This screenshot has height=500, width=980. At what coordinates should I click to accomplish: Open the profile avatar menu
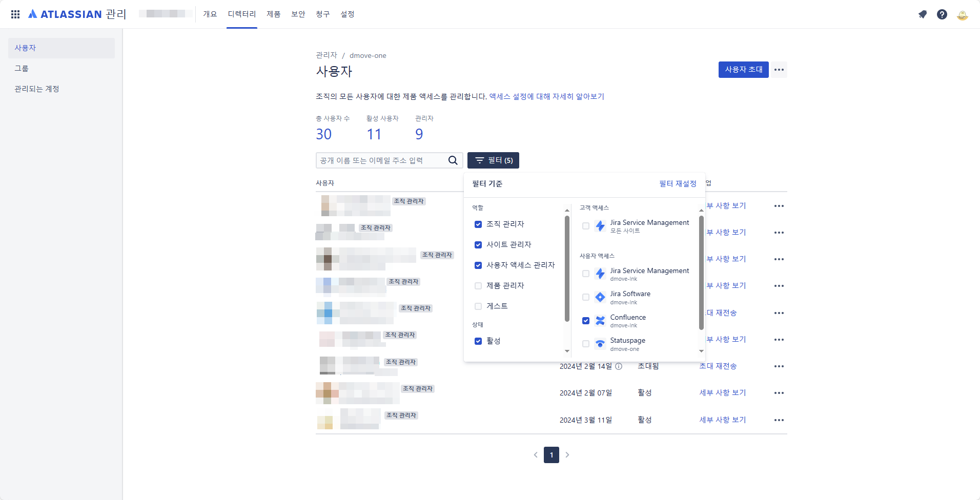click(963, 14)
